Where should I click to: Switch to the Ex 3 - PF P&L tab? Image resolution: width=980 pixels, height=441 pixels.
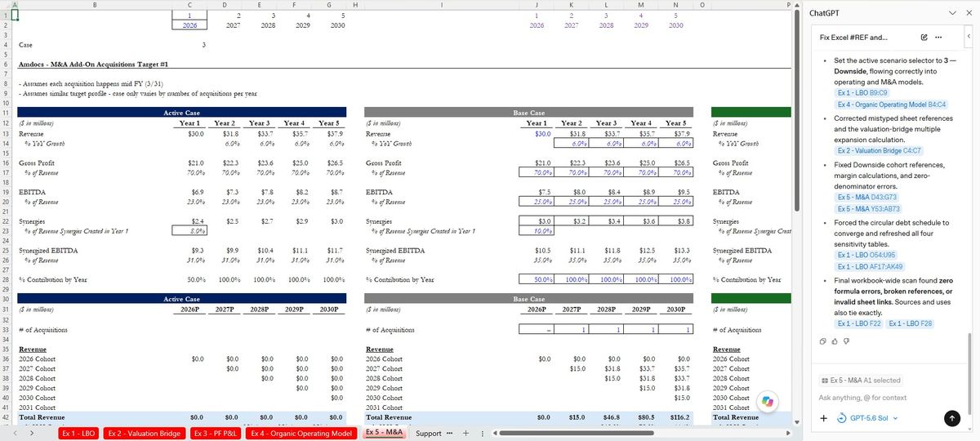(x=215, y=434)
